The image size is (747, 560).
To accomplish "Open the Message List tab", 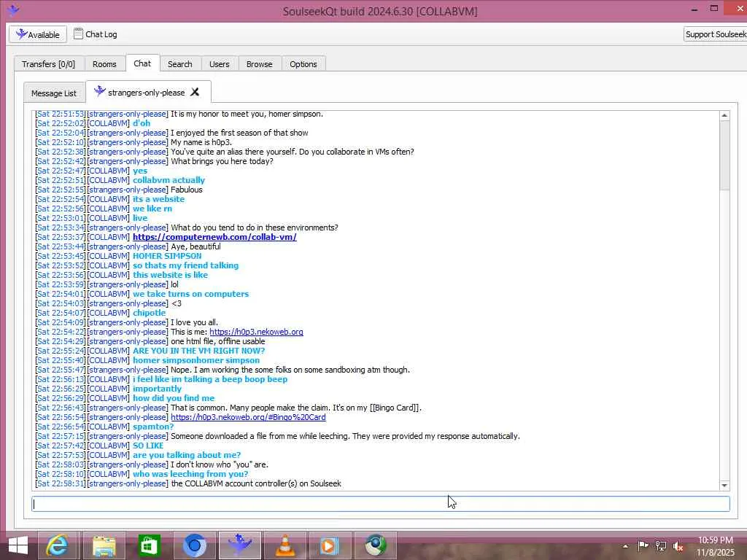I will coord(54,93).
